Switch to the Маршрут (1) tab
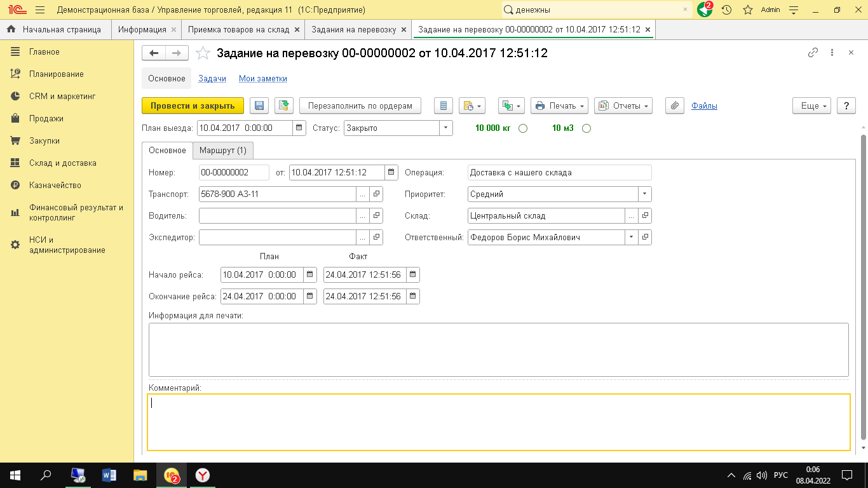This screenshot has height=488, width=868. [222, 151]
